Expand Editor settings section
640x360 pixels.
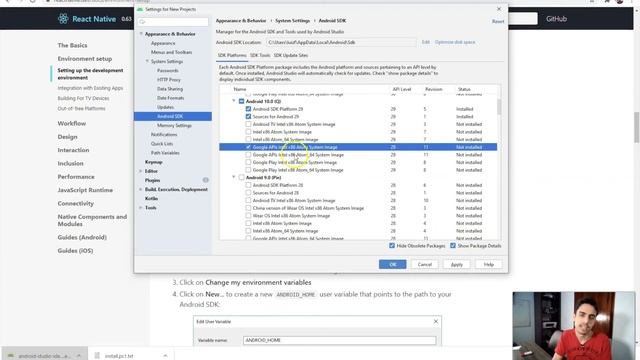click(x=141, y=171)
